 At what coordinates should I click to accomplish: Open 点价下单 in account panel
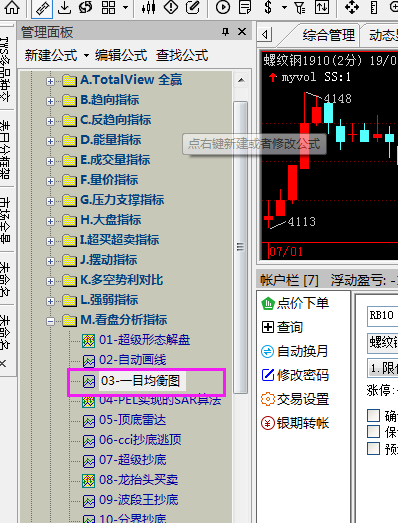(295, 303)
